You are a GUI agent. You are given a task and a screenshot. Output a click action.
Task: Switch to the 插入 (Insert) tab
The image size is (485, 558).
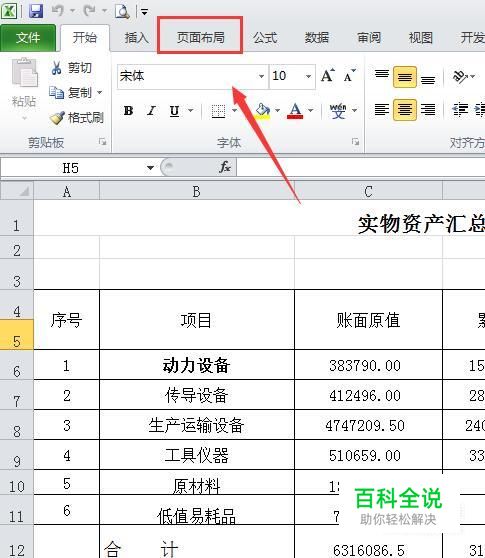click(136, 38)
